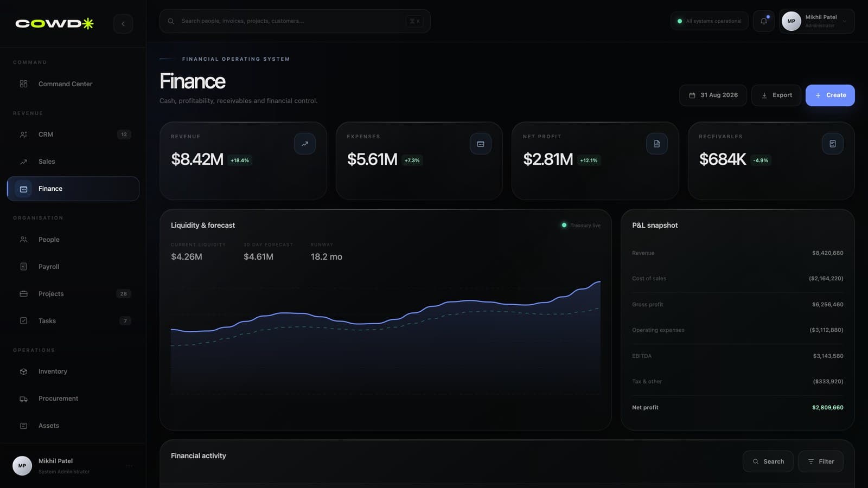Click the Receivables card invoice icon
The width and height of the screenshot is (868, 488).
tap(833, 144)
